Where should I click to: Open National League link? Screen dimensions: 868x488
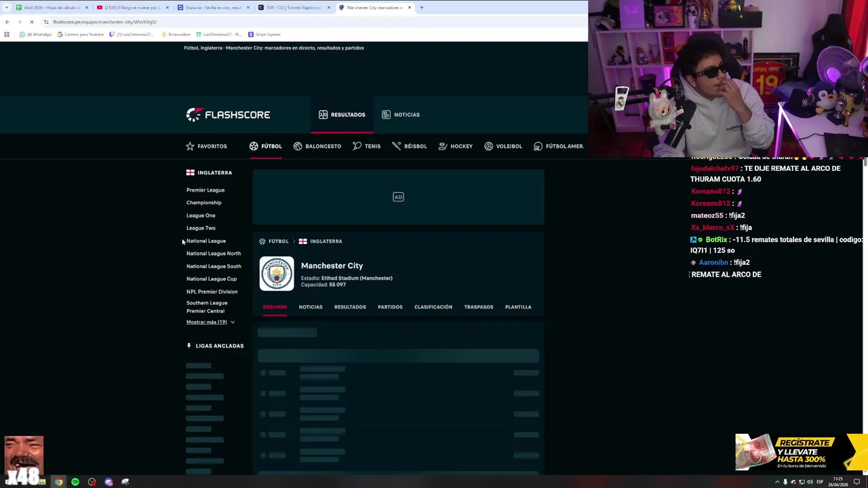click(206, 241)
